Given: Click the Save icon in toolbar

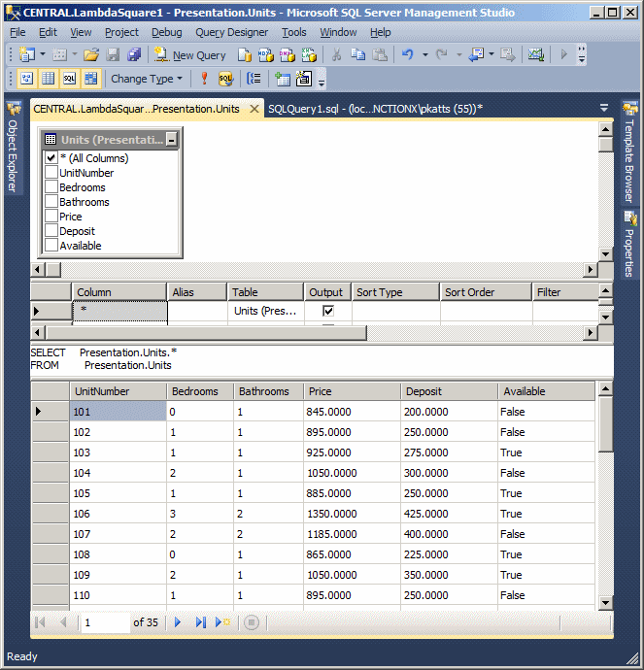Looking at the screenshot, I should tap(113, 54).
